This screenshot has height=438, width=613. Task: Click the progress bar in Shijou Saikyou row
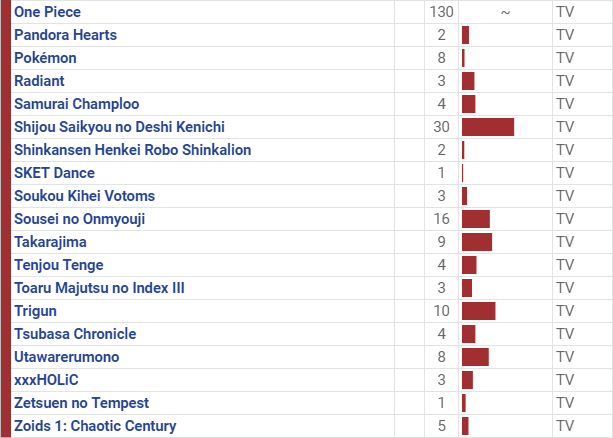pos(488,127)
